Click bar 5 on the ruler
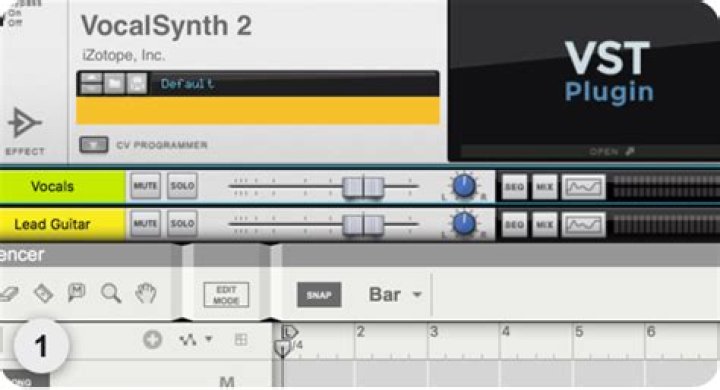The height and width of the screenshot is (390, 720). click(x=579, y=332)
